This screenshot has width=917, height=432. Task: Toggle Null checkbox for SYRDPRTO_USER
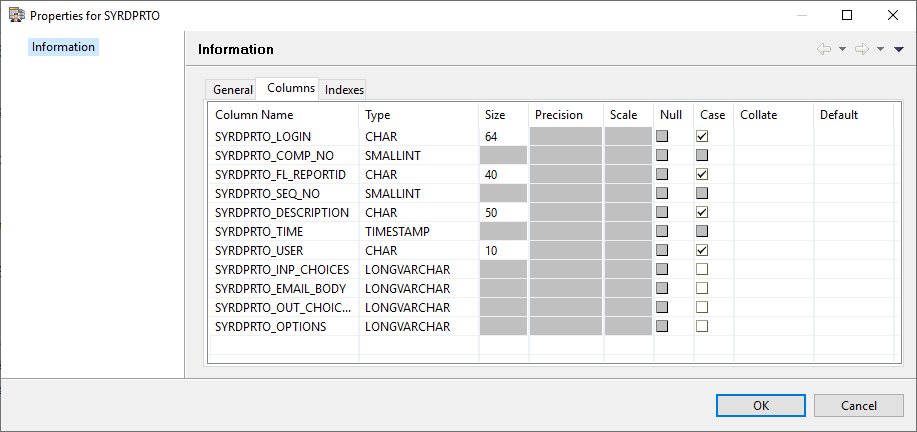click(662, 250)
